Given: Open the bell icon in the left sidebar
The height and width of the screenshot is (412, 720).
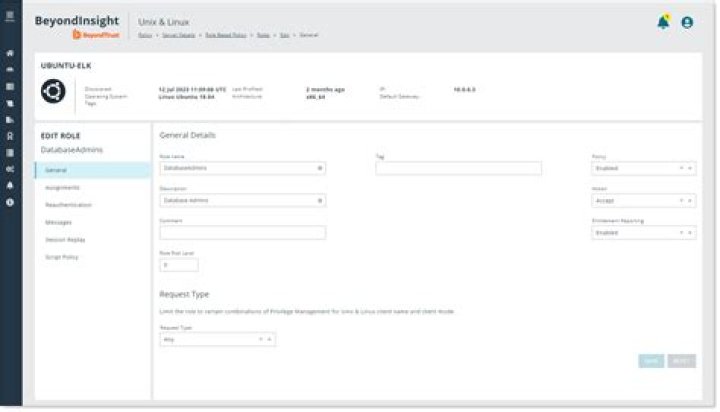Looking at the screenshot, I should [10, 186].
